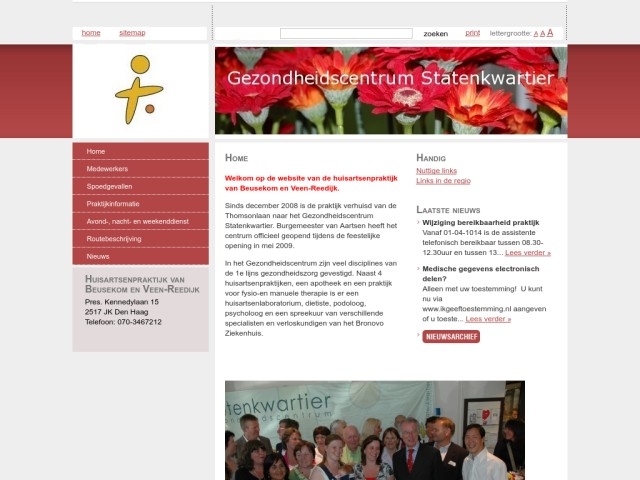This screenshot has height=480, width=640.
Task: Open the Nuttige links link
Action: point(436,171)
